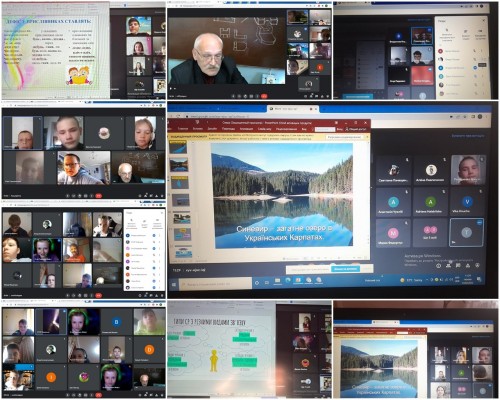Open Windows Start menu in large center photo
Viewport: 500px width, 400px height.
point(174,285)
